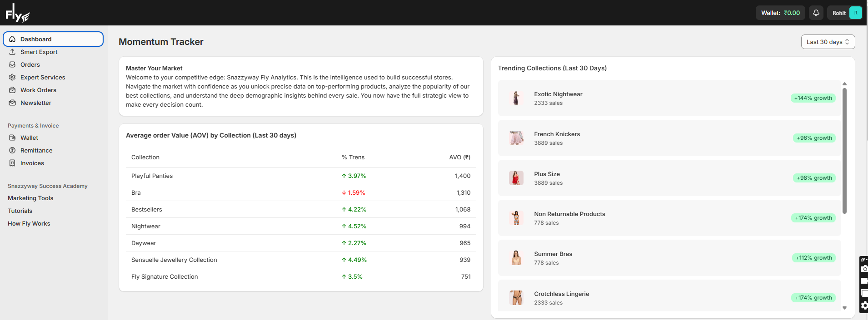Click the Wallet icon in sidebar
Viewport: 868px width, 320px height.
point(12,138)
